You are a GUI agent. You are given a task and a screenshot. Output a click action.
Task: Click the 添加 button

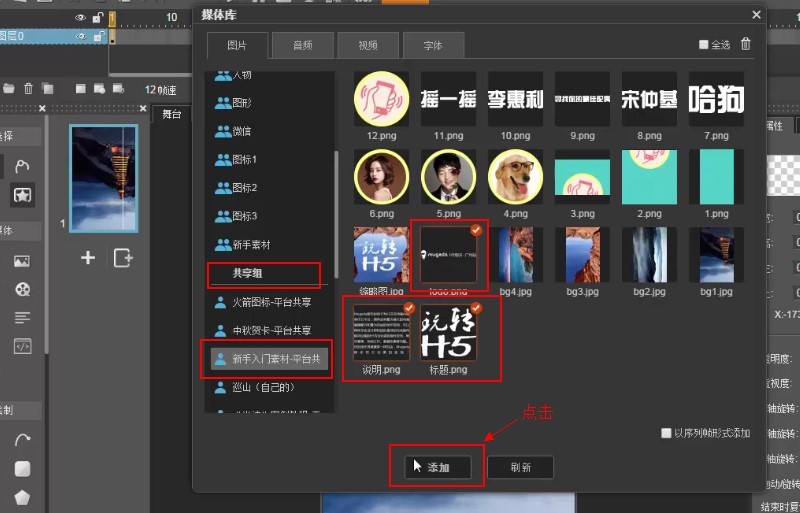click(x=437, y=467)
